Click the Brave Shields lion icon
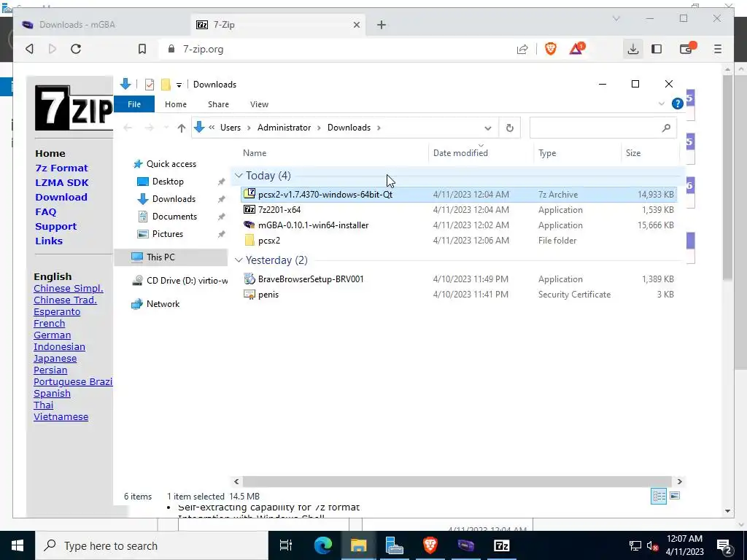 (551, 49)
